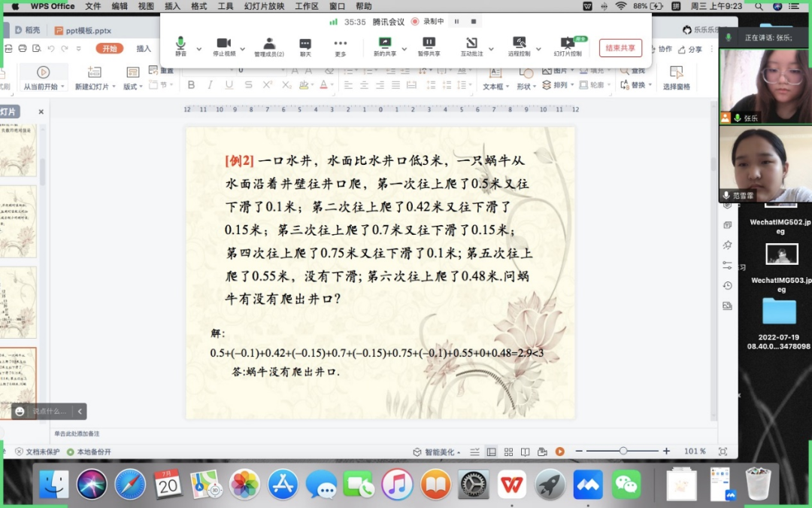The height and width of the screenshot is (508, 812).
Task: Click 暂停共享 to pause sharing
Action: (429, 46)
